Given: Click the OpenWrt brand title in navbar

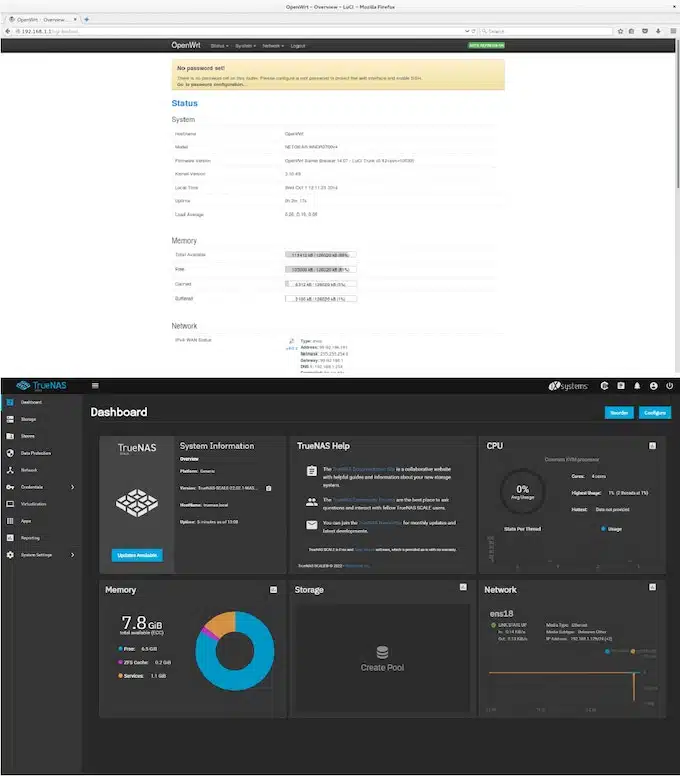Looking at the screenshot, I should click(186, 45).
